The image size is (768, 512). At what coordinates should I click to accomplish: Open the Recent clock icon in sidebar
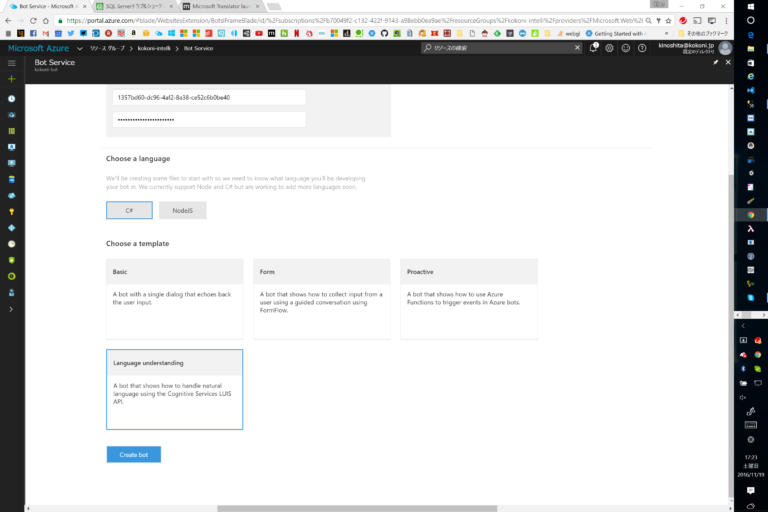pos(12,98)
